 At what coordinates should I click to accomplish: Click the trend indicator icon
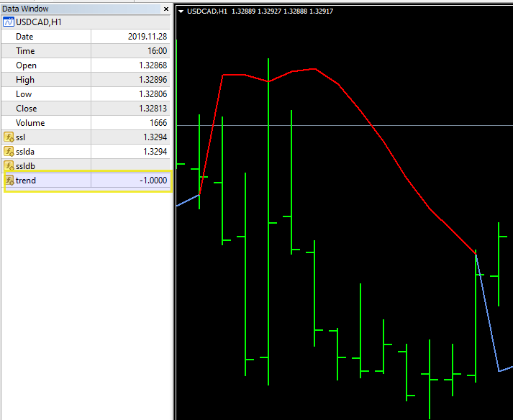tap(9, 180)
